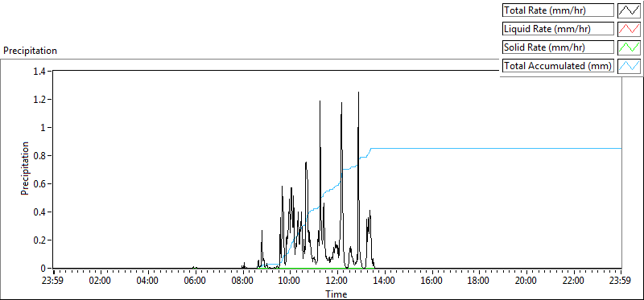Click the 16:00 time axis label
This screenshot has width=644, height=300.
tap(431, 282)
